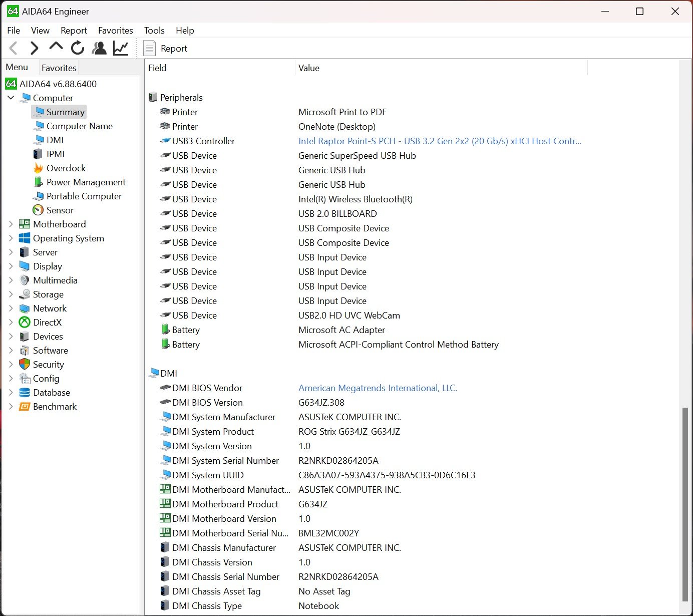The height and width of the screenshot is (616, 693).
Task: Switch to the Menu tab in the sidebar
Action: tap(17, 67)
